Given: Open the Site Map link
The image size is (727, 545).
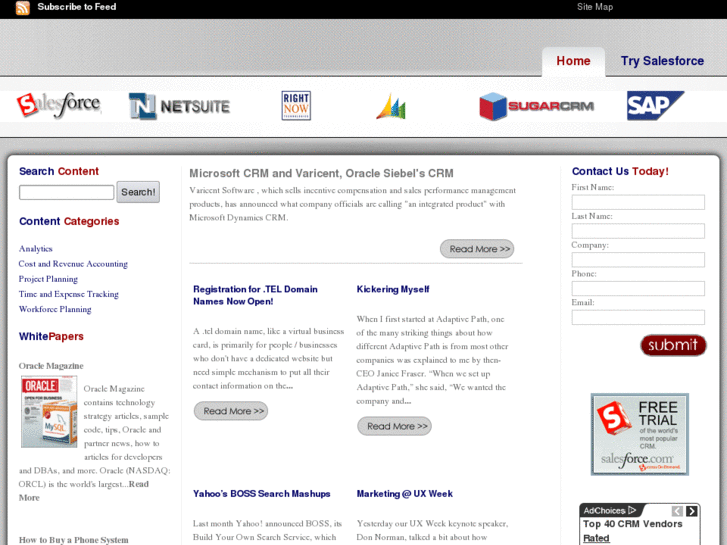Looking at the screenshot, I should [595, 7].
